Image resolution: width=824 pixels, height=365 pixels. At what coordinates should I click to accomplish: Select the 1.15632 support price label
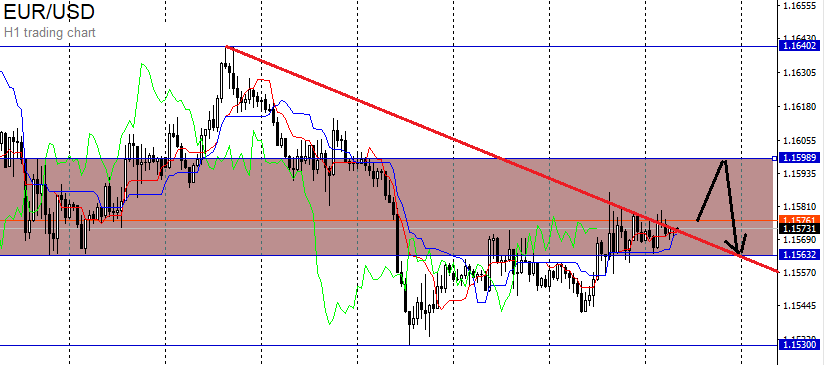pos(799,254)
